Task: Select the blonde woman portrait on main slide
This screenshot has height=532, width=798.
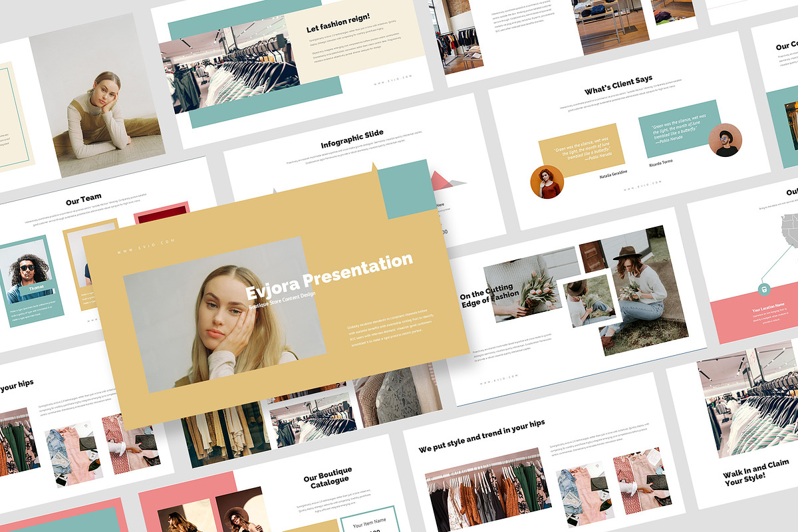Action: pos(225,314)
